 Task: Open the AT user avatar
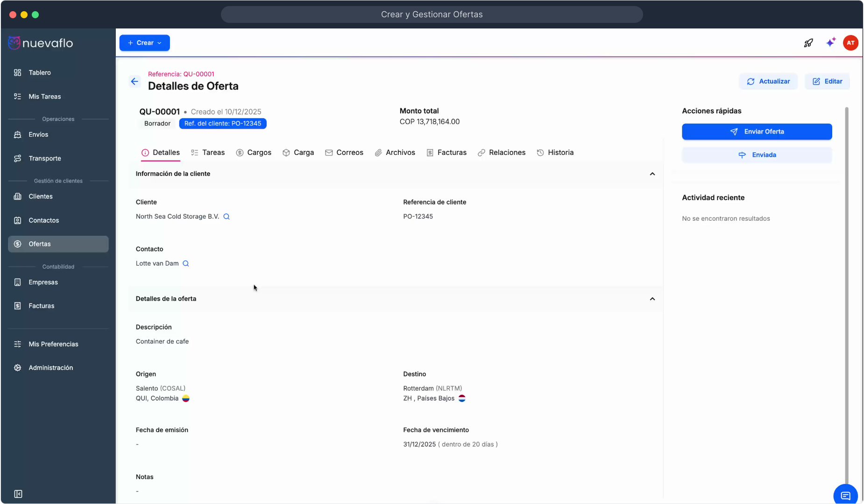click(850, 43)
